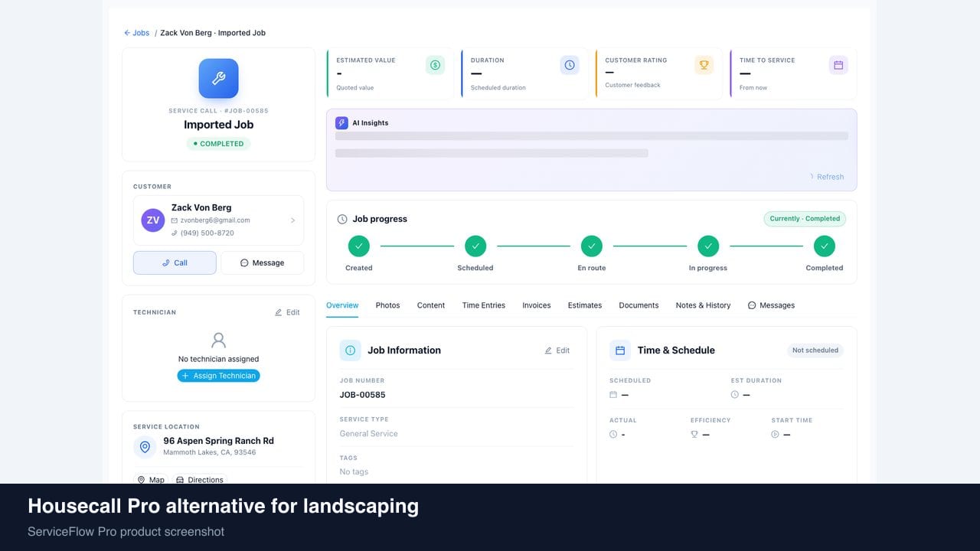The image size is (980, 551).
Task: Open the Documents tab
Action: 639,305
